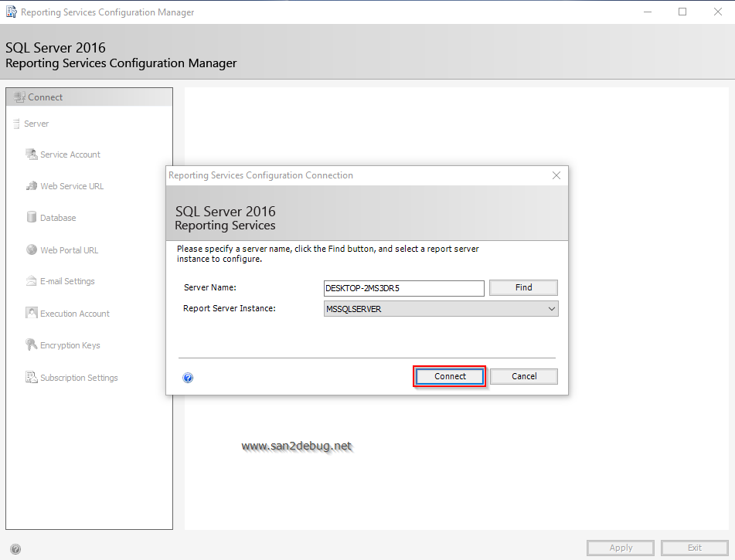The width and height of the screenshot is (735, 560).
Task: Click the Execution Account icon
Action: tap(31, 313)
